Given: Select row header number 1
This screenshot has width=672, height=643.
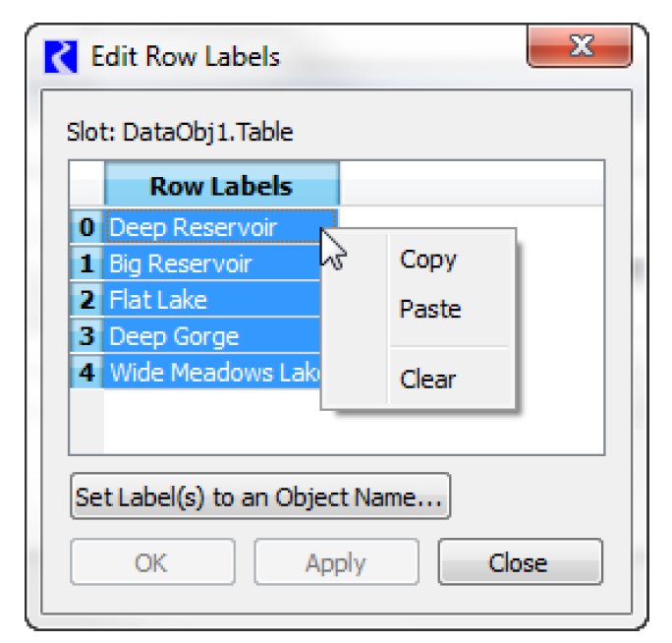Looking at the screenshot, I should (86, 264).
